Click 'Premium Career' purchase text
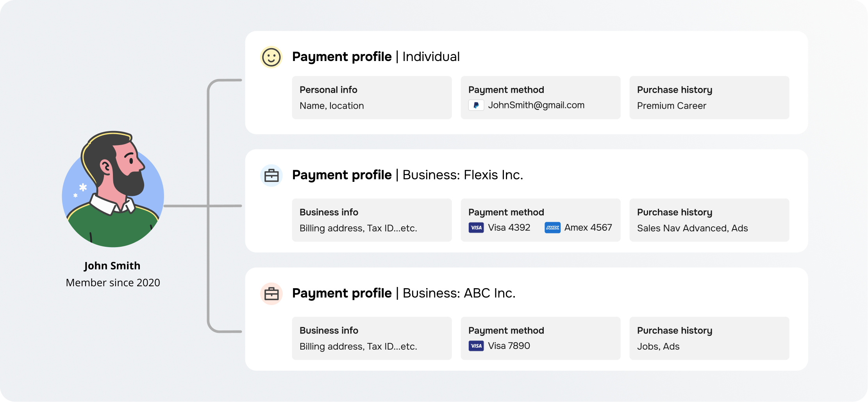The image size is (868, 402). click(672, 106)
